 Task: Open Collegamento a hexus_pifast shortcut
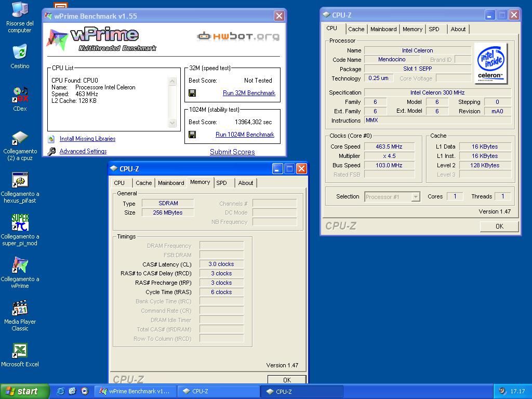(20, 180)
